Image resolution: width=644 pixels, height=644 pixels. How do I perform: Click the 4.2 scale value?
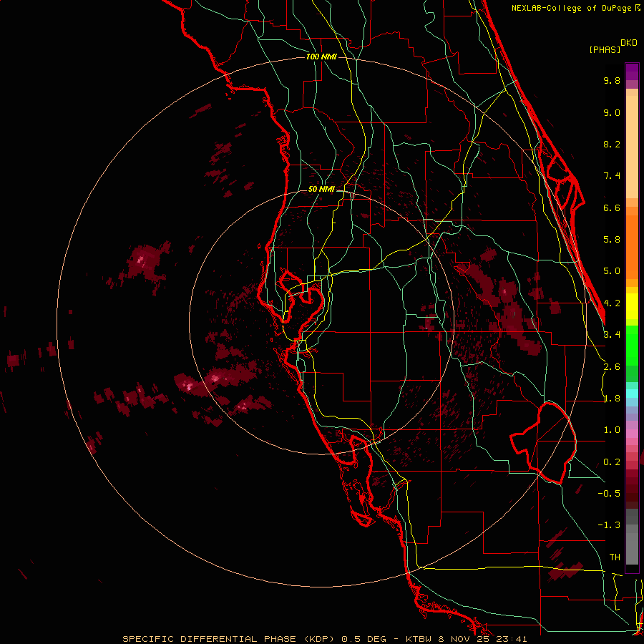click(612, 303)
